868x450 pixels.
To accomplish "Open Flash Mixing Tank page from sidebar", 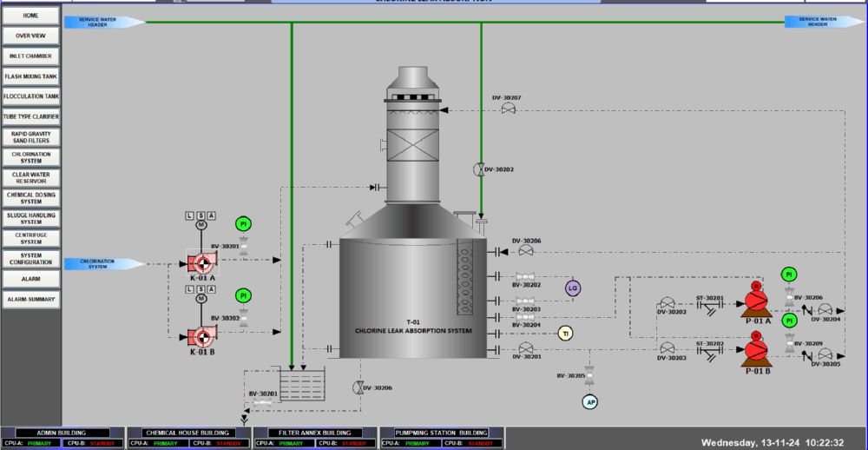I will pyautogui.click(x=30, y=76).
